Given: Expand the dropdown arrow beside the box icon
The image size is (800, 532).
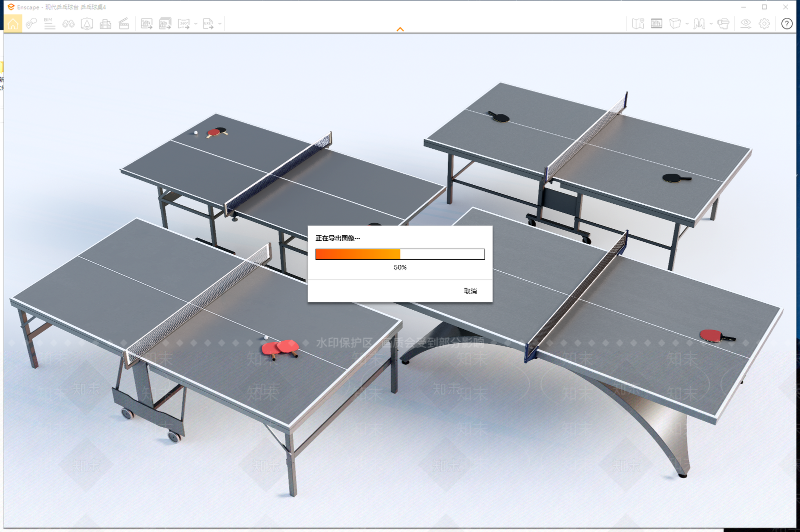Looking at the screenshot, I should tap(687, 23).
